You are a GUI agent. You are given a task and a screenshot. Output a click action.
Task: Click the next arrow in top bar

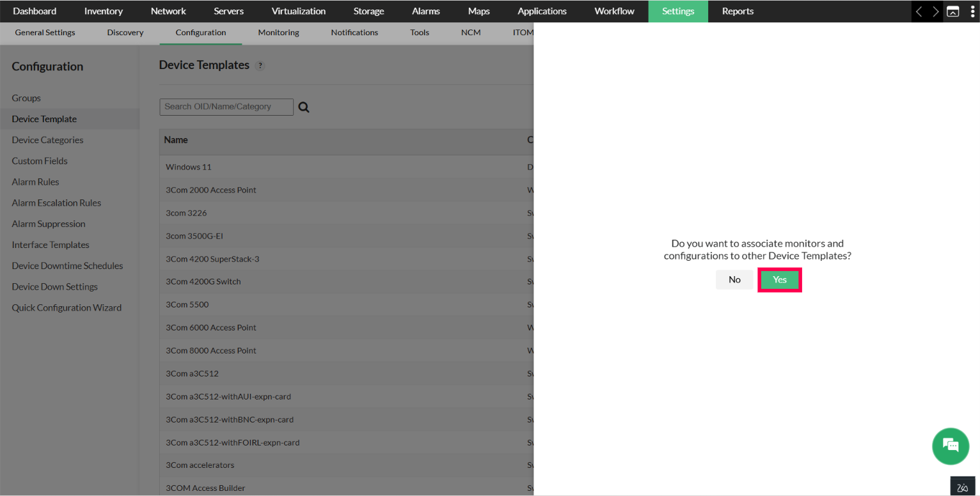[936, 12]
